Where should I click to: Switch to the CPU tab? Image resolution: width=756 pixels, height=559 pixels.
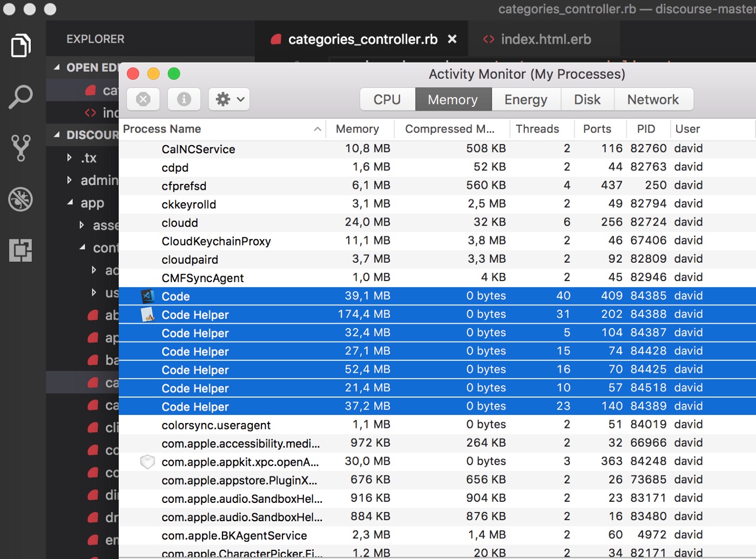387,100
